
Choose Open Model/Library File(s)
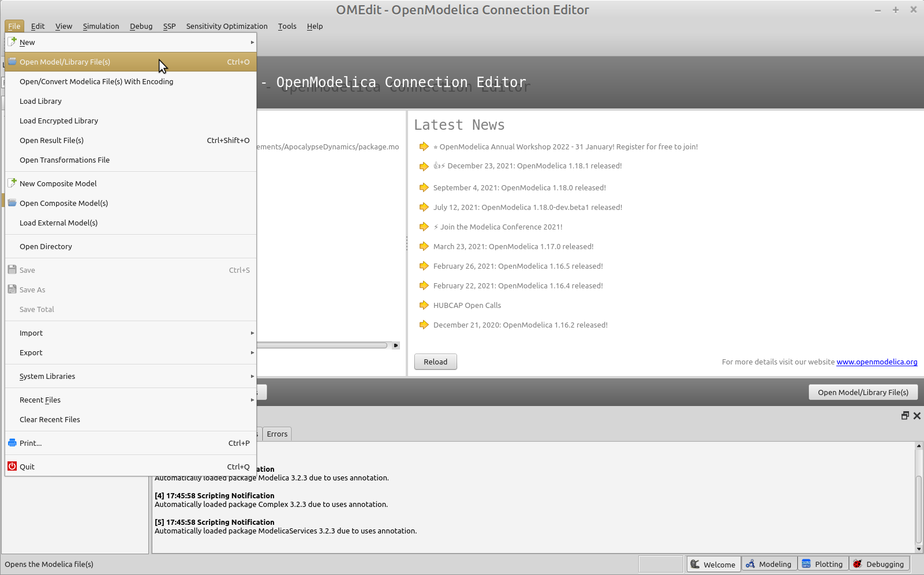[x=130, y=62]
